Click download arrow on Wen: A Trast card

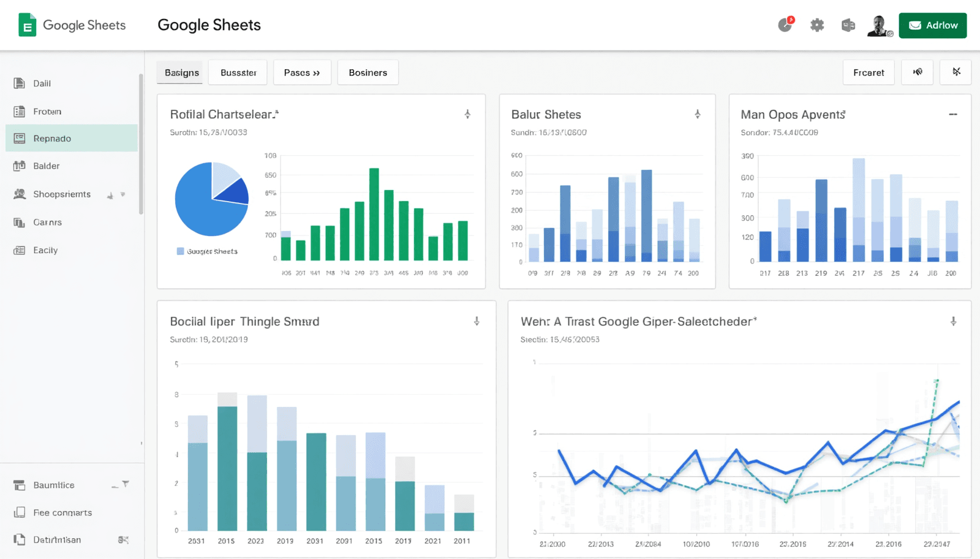(x=953, y=321)
